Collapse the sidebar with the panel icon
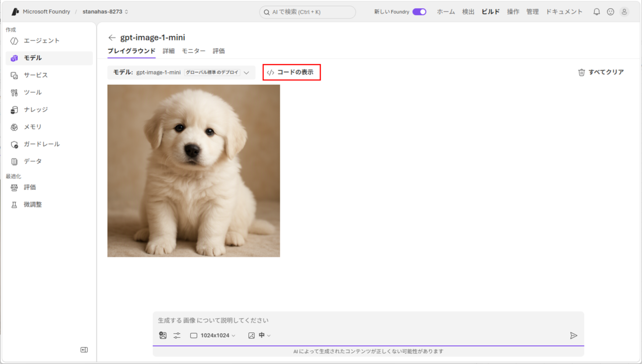 tap(84, 350)
